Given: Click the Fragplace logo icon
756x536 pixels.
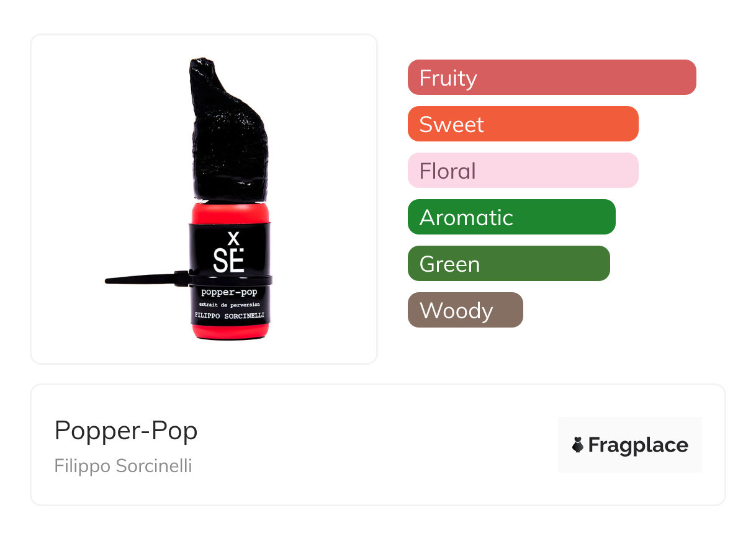Looking at the screenshot, I should [578, 445].
